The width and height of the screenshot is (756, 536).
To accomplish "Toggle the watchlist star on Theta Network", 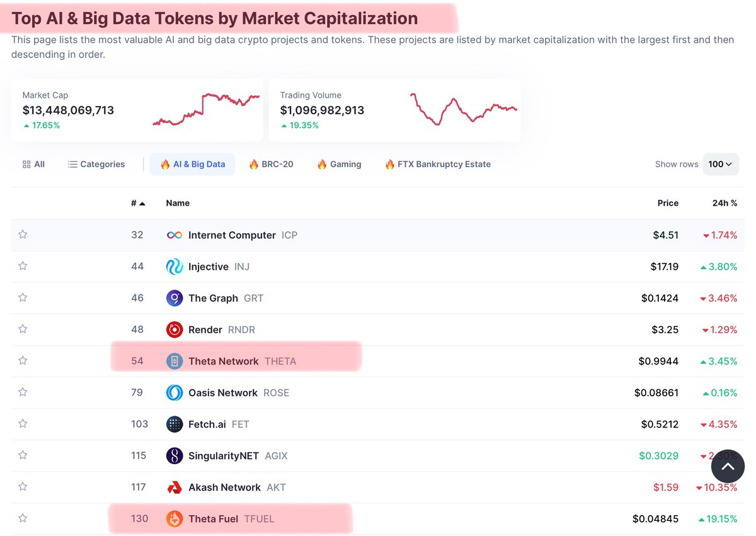I will pos(23,361).
